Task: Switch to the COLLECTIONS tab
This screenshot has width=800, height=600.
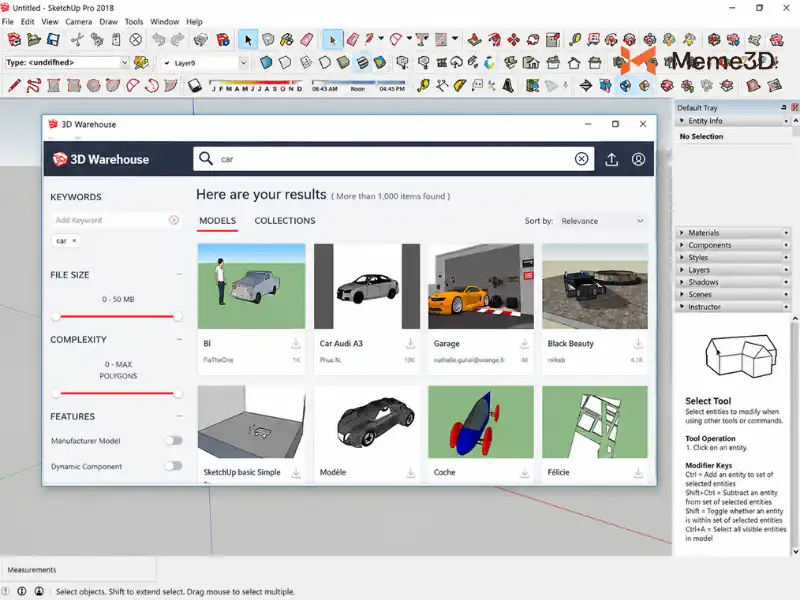Action: (x=285, y=221)
